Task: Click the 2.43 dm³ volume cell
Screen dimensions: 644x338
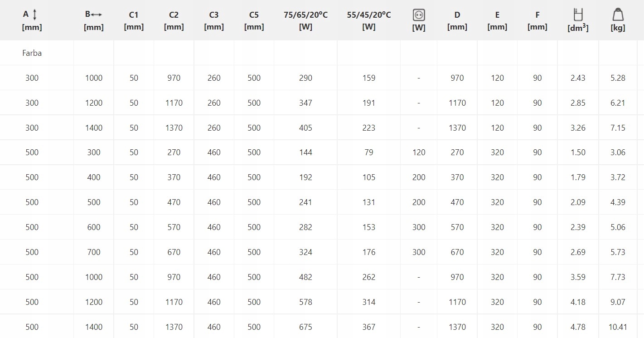Action: [578, 78]
